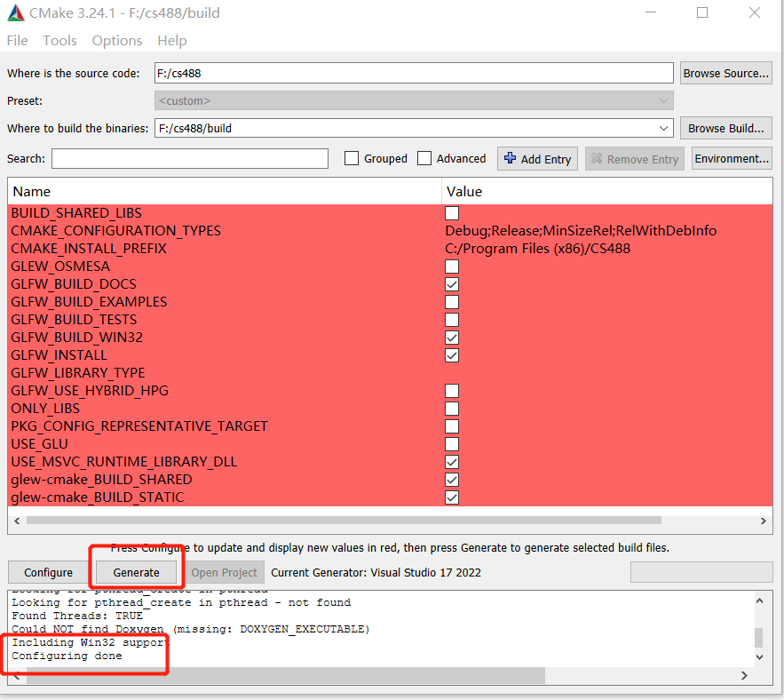The image size is (784, 700).
Task: Click the cache table horizontal scrollbar
Action: tap(344, 521)
